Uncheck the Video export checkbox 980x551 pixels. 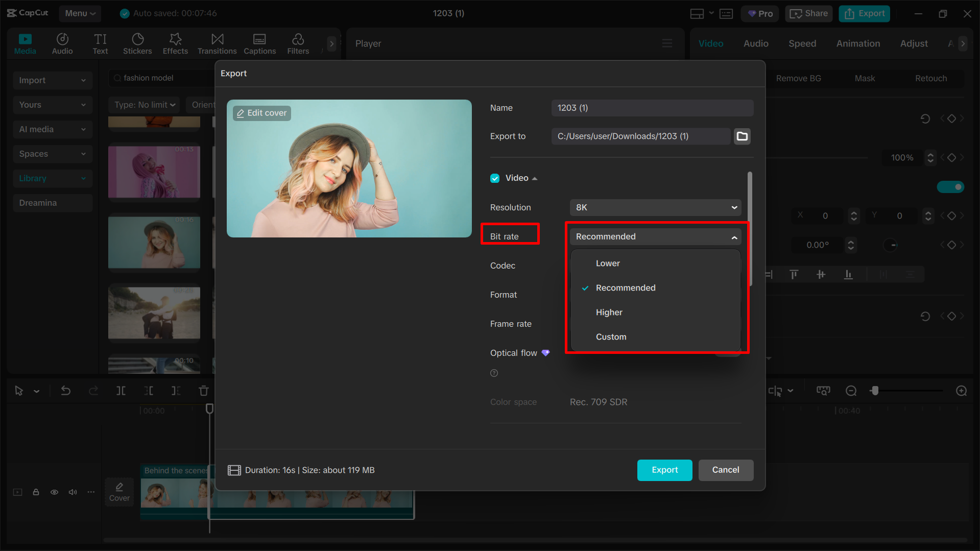(x=494, y=178)
